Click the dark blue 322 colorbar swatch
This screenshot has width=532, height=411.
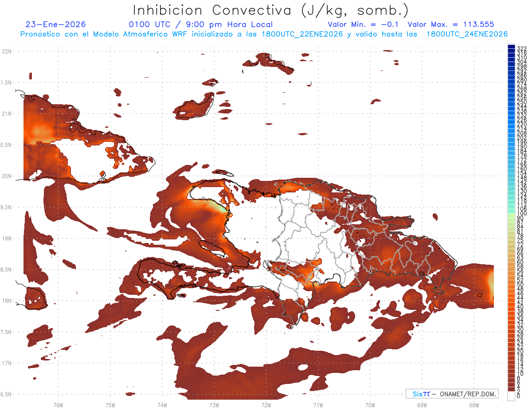point(511,47)
